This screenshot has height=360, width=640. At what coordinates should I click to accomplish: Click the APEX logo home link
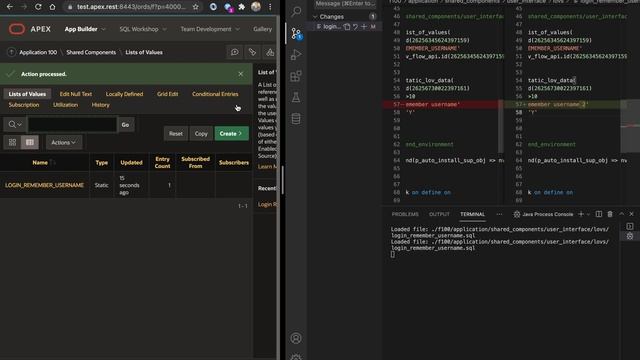click(30, 29)
